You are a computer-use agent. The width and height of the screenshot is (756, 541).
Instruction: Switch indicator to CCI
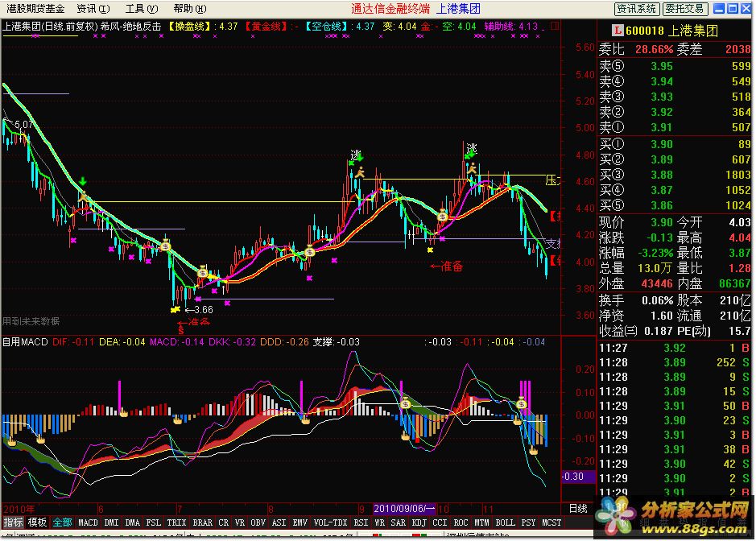pyautogui.click(x=440, y=522)
